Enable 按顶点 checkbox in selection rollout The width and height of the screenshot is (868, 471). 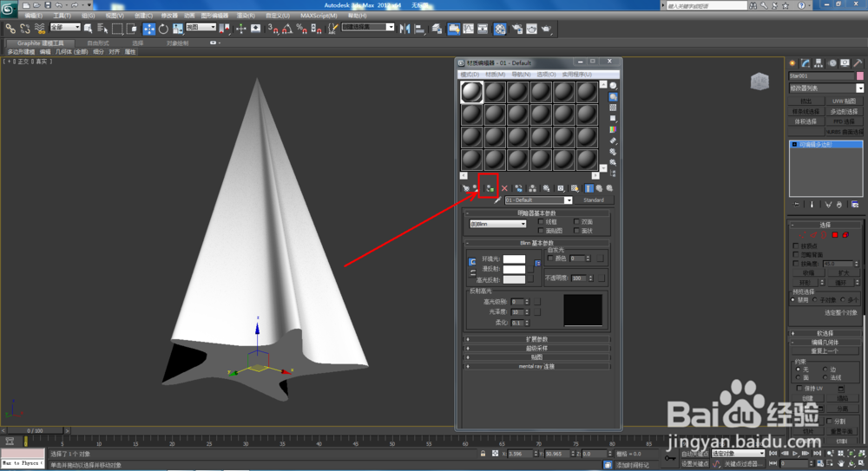point(796,245)
